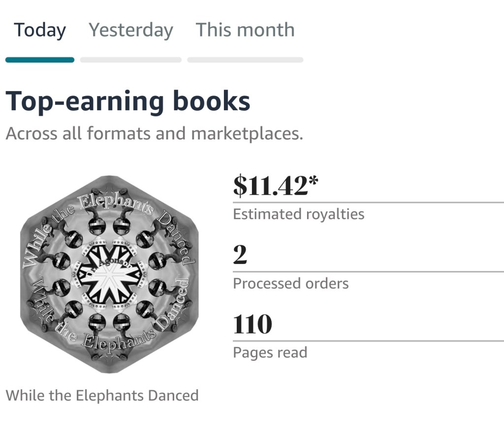
Task: Open the Yesterday tab
Action: 131,30
